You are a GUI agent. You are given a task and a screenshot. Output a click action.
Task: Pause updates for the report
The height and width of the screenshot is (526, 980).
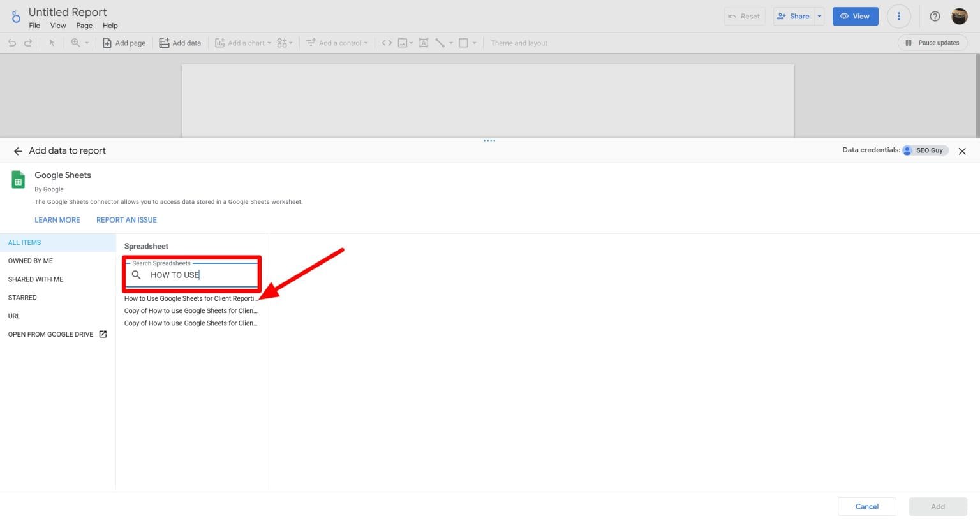pos(932,43)
